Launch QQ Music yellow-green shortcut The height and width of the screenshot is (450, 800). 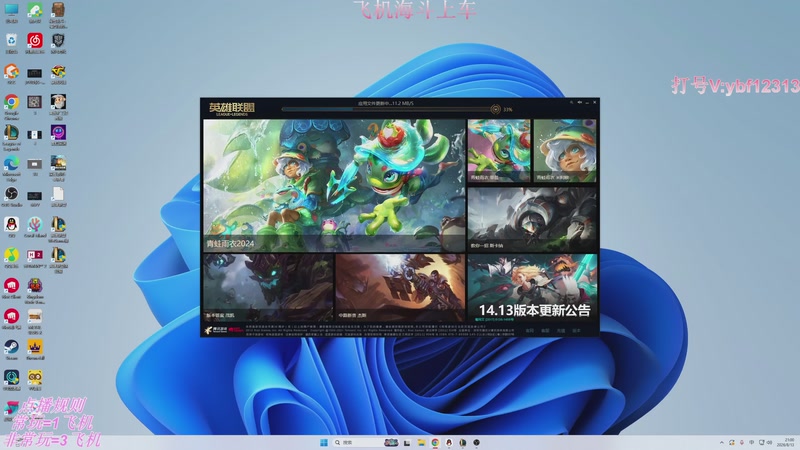11,255
